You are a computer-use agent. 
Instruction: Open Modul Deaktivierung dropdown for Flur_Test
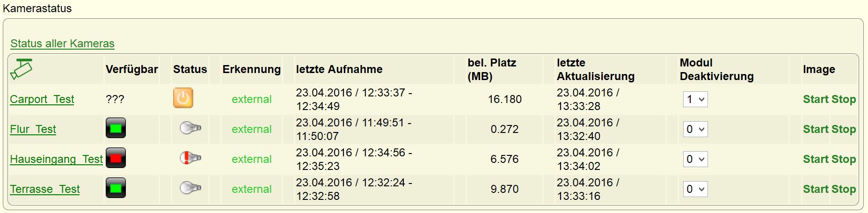pos(695,129)
